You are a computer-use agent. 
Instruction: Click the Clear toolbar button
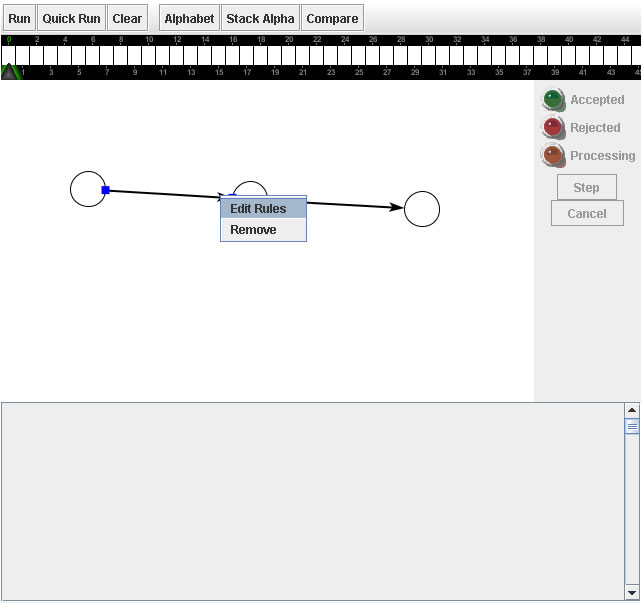click(x=127, y=18)
